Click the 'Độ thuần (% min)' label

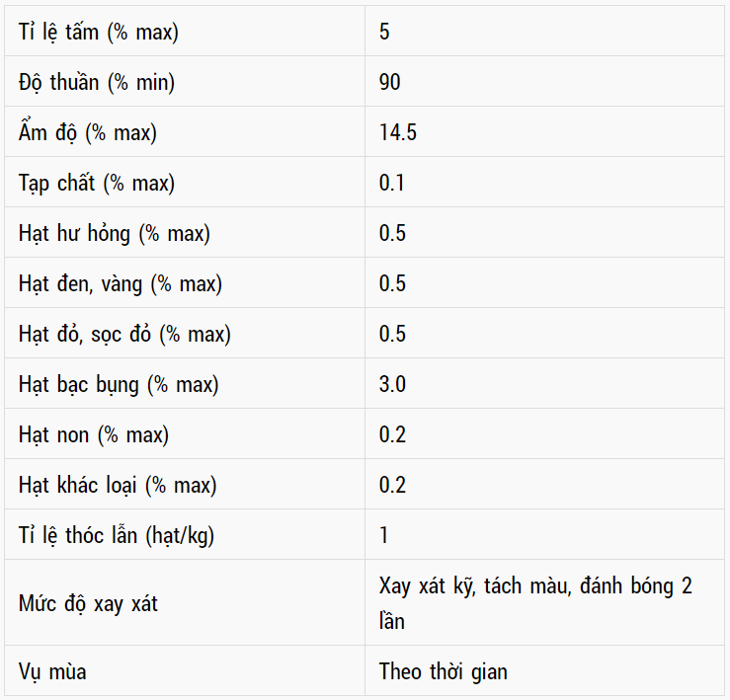tap(97, 82)
